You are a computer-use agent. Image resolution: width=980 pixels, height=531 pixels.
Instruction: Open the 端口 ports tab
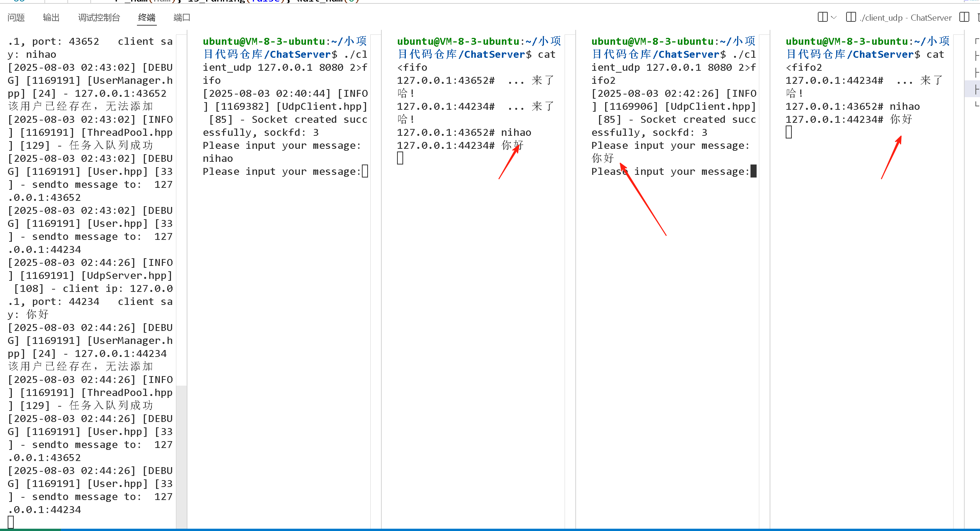coord(182,18)
